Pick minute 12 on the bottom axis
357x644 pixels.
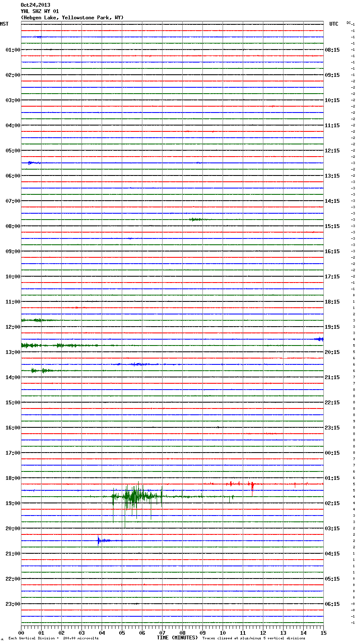pyautogui.click(x=263, y=633)
